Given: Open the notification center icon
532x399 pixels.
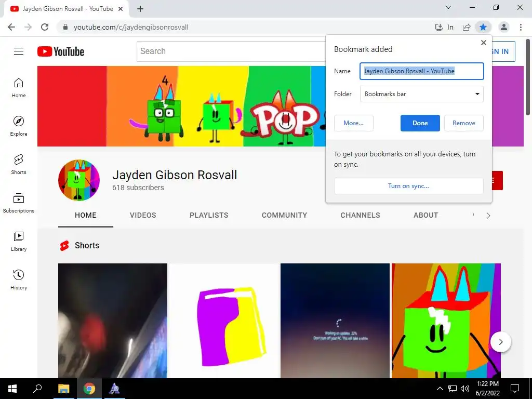Looking at the screenshot, I should [515, 389].
